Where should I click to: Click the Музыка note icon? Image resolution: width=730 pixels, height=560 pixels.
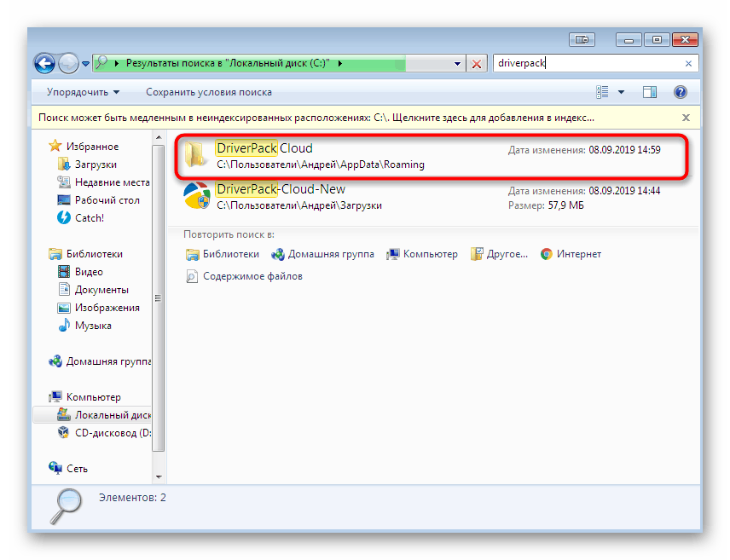click(64, 325)
